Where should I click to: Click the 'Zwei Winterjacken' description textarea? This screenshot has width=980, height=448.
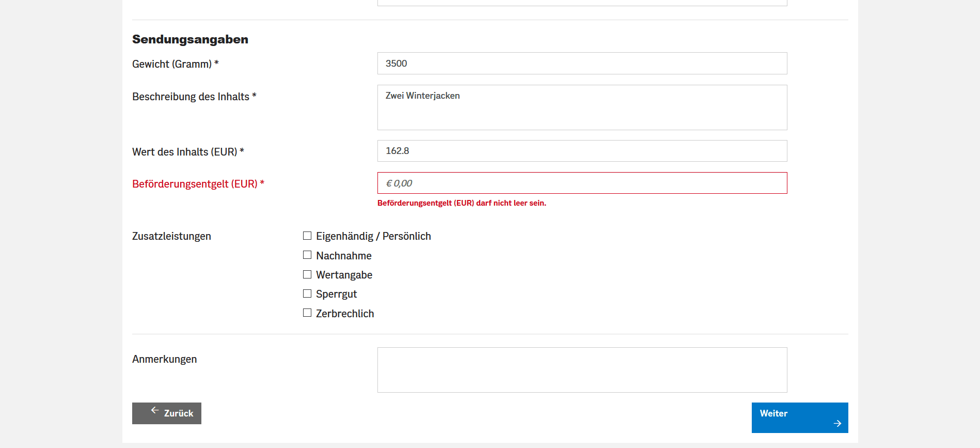(582, 107)
